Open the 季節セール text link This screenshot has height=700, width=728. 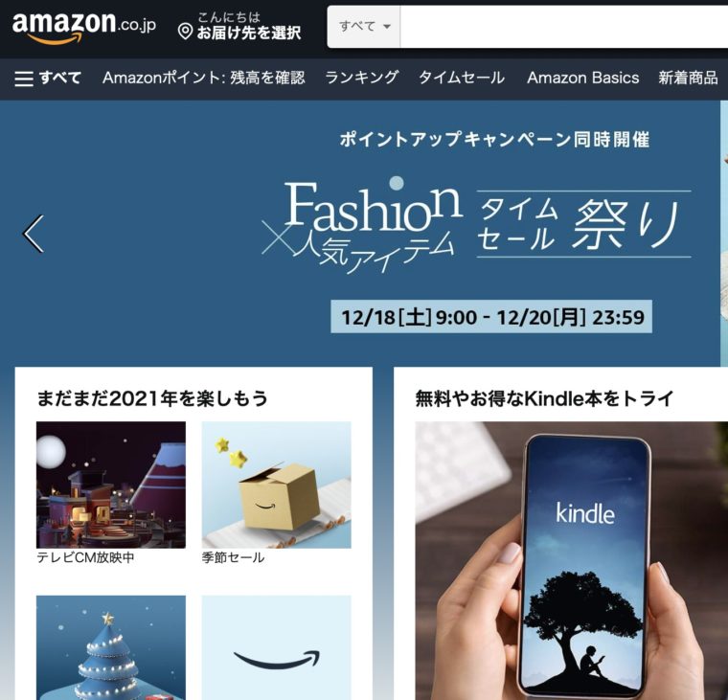[233, 557]
